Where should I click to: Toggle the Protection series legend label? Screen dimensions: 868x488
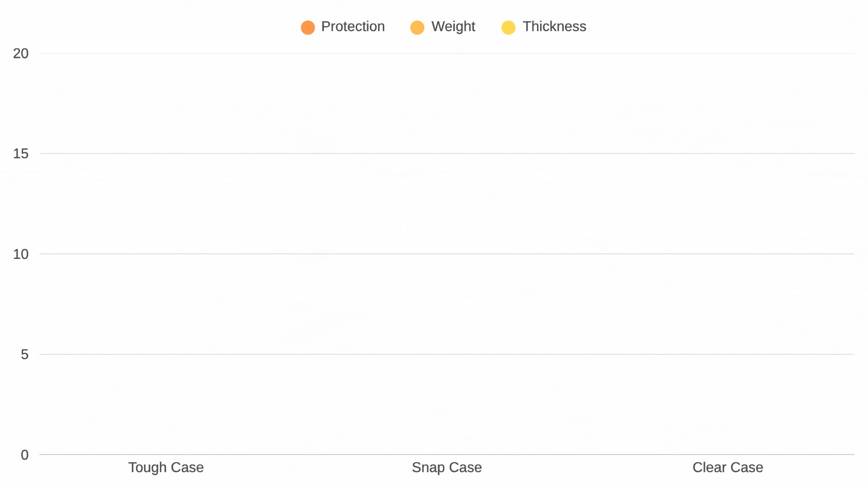click(353, 27)
